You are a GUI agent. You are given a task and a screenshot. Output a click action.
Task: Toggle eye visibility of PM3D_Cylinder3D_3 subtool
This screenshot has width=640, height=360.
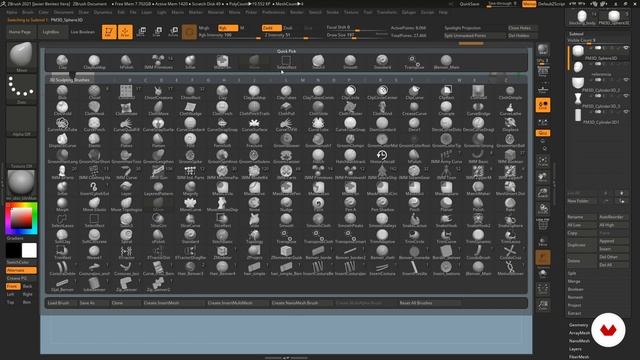tap(626, 96)
